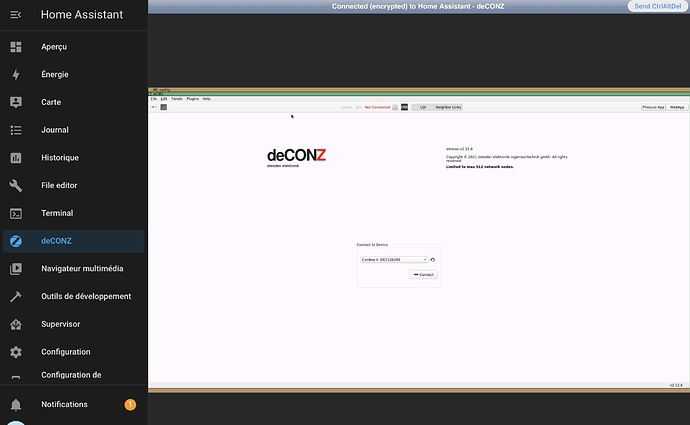This screenshot has height=425, width=690.
Task: Open Outils de développement hammer icon
Action: (16, 297)
